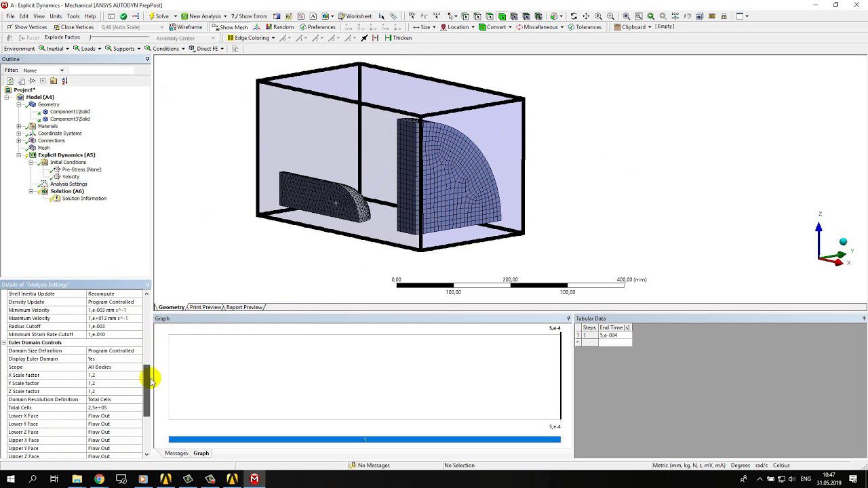Switch to the Report Preview tab
Screen dimensions: 868x488
click(244, 307)
